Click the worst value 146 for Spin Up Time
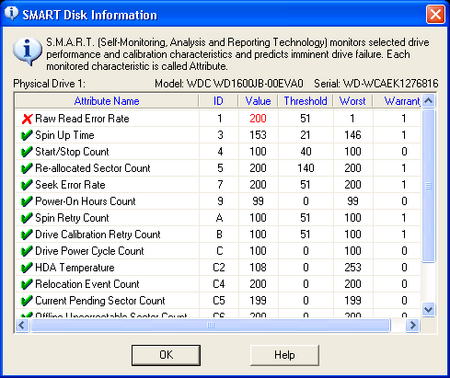The height and width of the screenshot is (378, 450). [353, 135]
